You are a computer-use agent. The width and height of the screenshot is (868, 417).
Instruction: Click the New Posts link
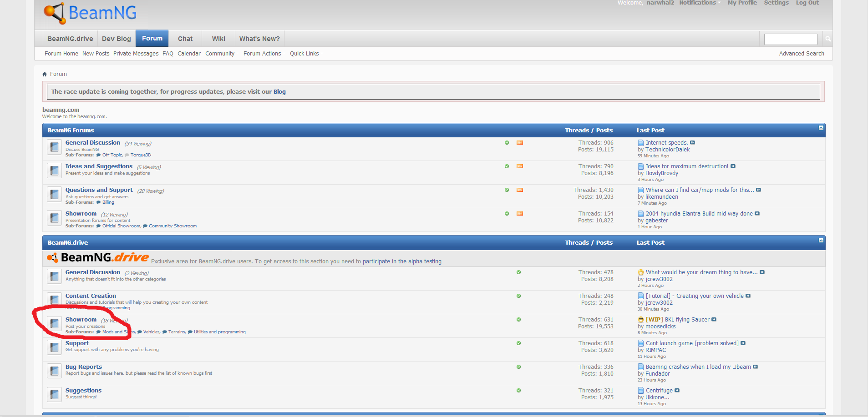tap(96, 54)
